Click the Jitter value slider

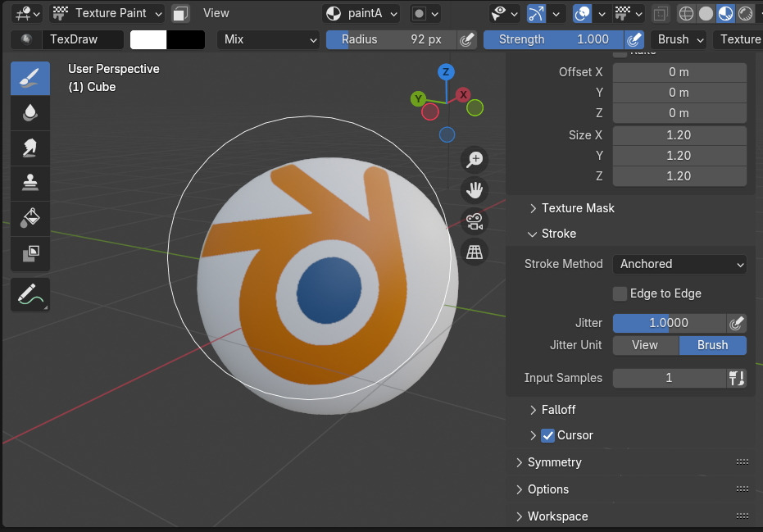[670, 323]
